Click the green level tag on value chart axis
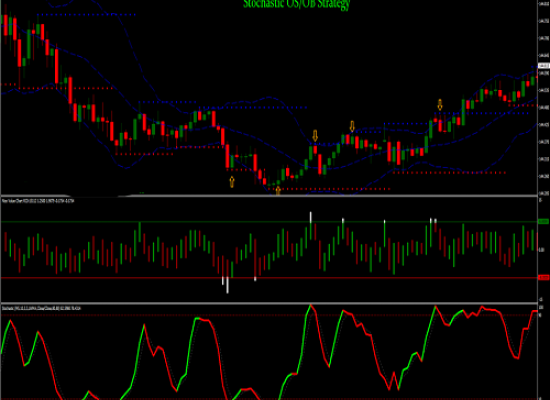Viewport: 550px width, 400px height. (x=543, y=221)
